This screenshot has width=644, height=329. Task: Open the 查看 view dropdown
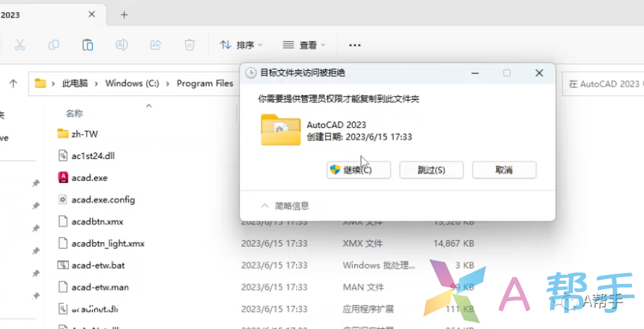(x=305, y=45)
